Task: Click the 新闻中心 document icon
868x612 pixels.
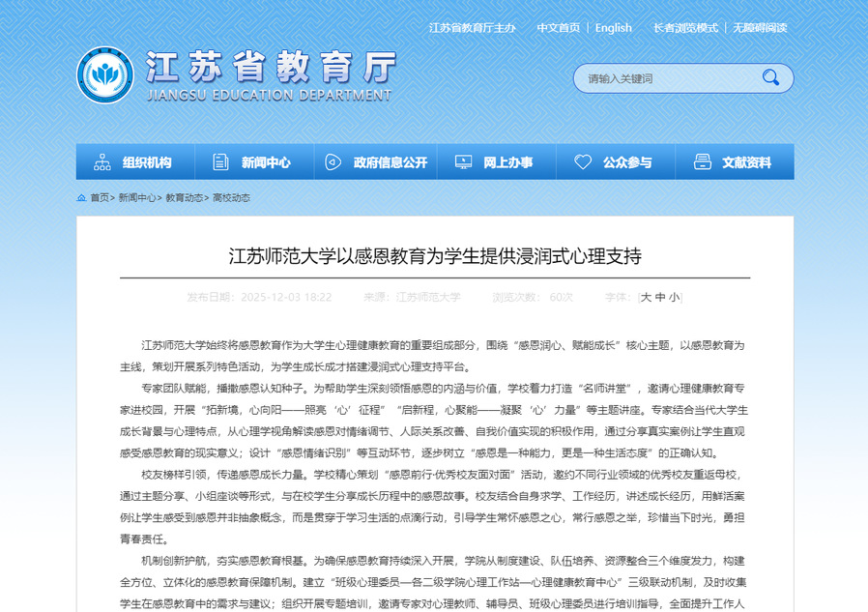Action: click(x=220, y=162)
